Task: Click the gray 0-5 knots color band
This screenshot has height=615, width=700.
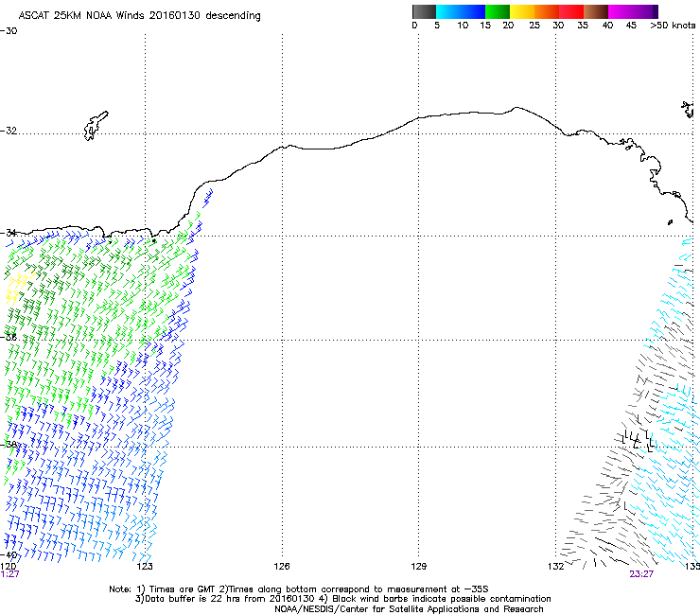Action: pyautogui.click(x=424, y=11)
